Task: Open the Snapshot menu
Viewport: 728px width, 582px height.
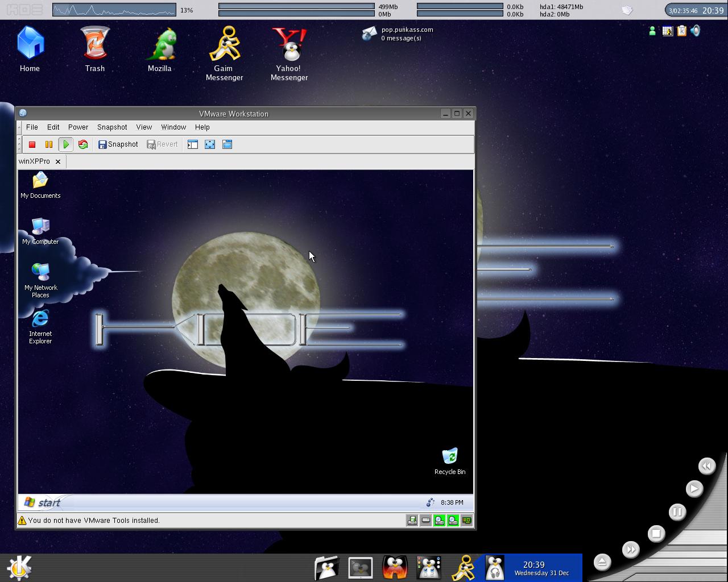Action: point(112,127)
